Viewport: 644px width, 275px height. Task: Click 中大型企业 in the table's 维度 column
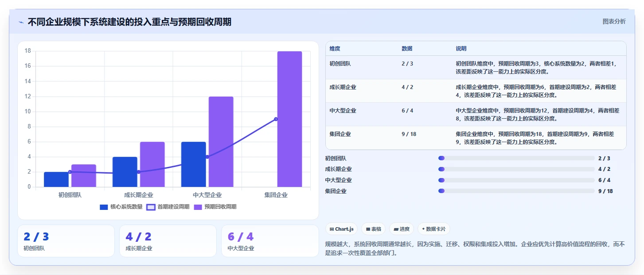[343, 110]
